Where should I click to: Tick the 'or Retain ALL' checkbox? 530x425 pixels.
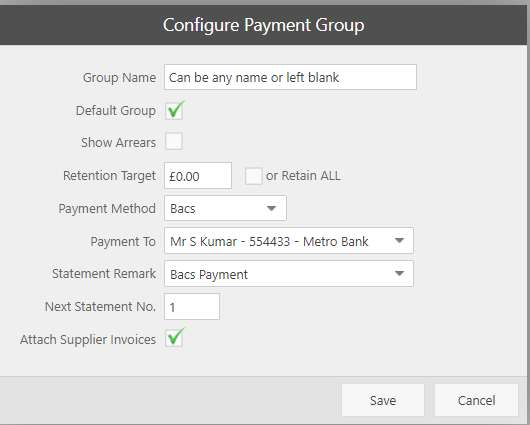(x=254, y=176)
